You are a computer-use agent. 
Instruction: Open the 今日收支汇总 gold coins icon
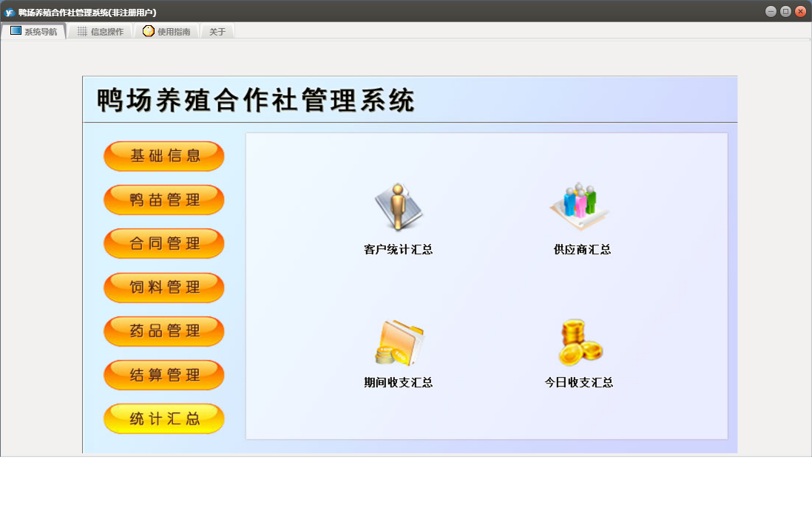coord(580,342)
